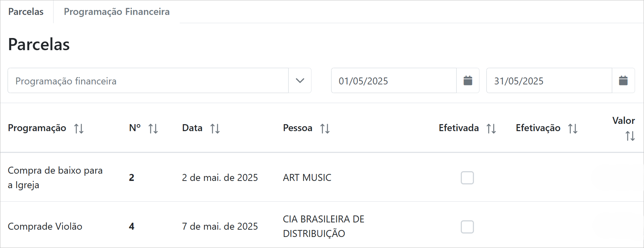Click the Comprade Violão row entry

(45, 227)
